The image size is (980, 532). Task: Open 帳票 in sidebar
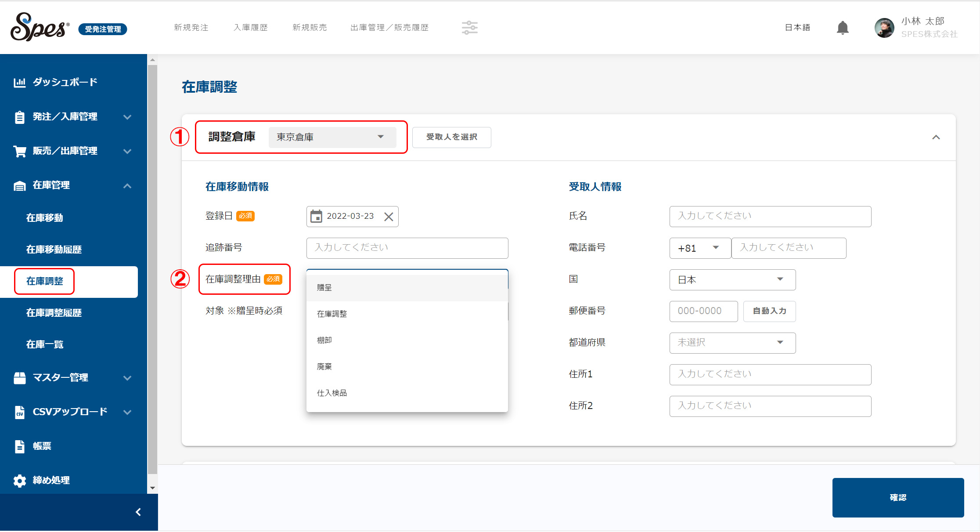42,446
